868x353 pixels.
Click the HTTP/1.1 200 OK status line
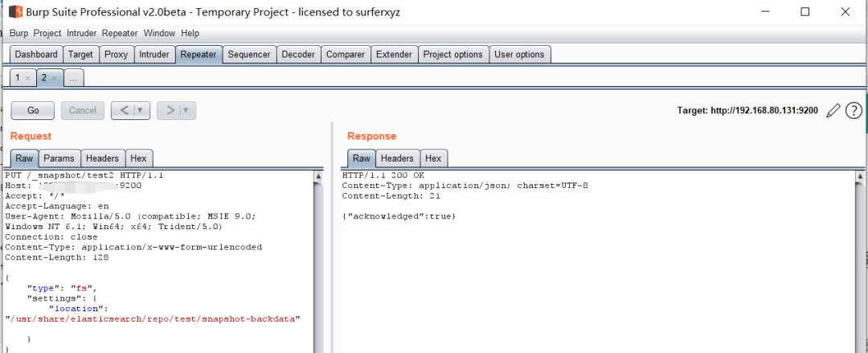tap(383, 175)
